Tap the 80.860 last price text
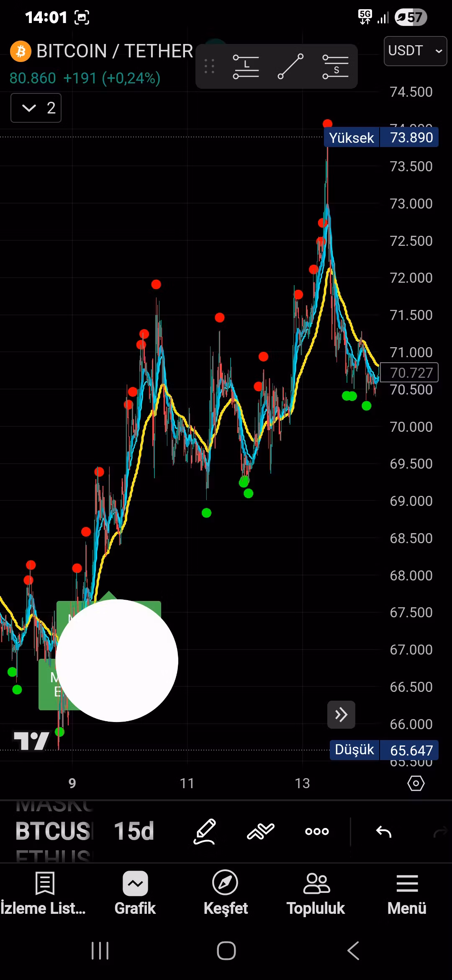This screenshot has height=980, width=452. [33, 78]
